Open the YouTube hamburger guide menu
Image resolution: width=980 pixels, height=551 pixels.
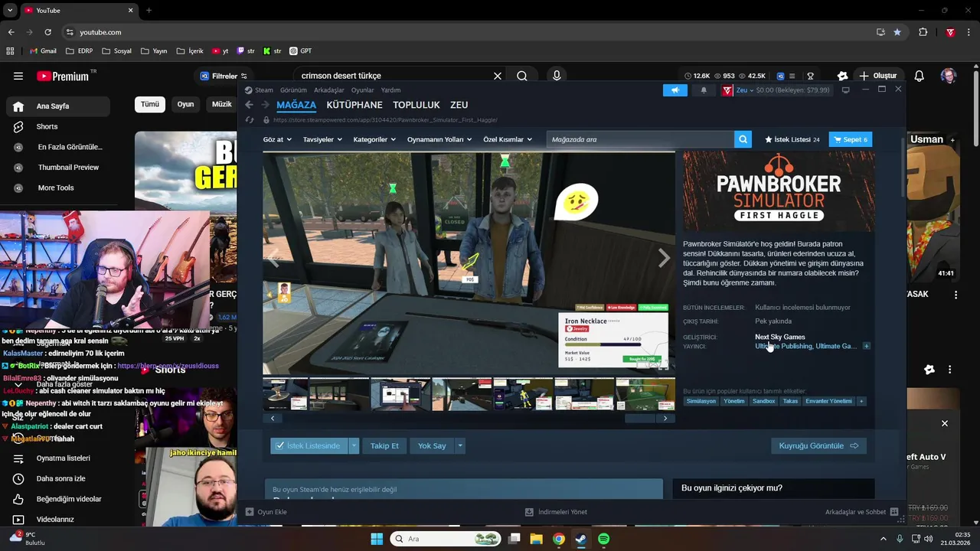[18, 76]
